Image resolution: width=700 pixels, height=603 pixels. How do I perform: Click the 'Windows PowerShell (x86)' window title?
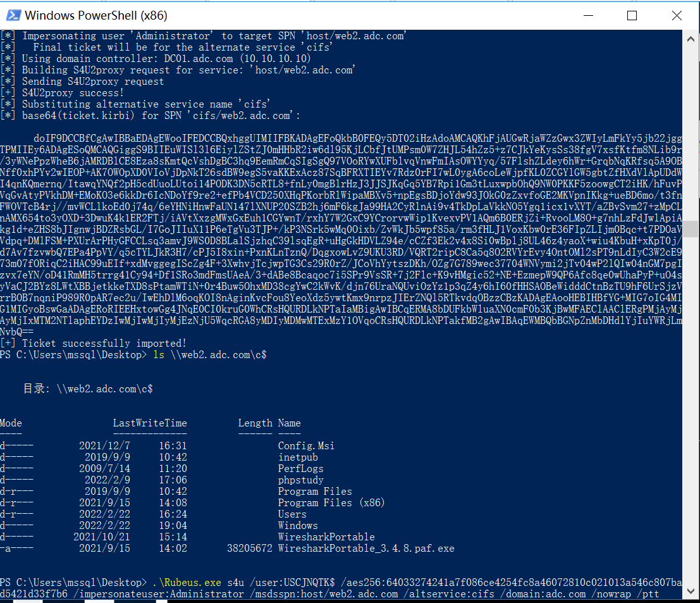click(x=96, y=16)
